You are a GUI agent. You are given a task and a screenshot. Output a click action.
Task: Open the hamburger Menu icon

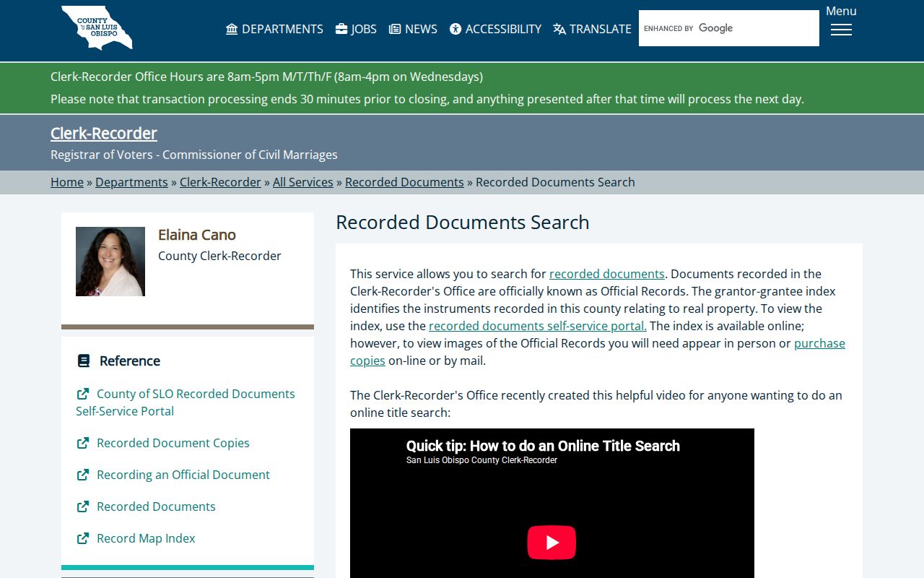click(x=841, y=30)
